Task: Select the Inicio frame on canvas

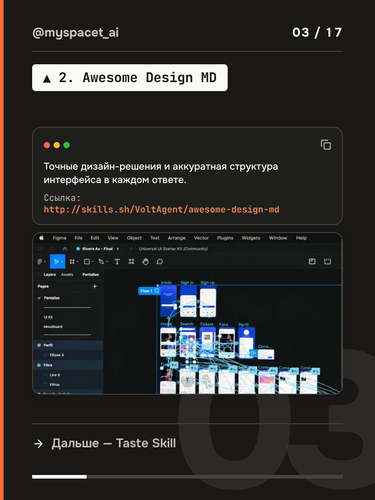Action: (168, 301)
